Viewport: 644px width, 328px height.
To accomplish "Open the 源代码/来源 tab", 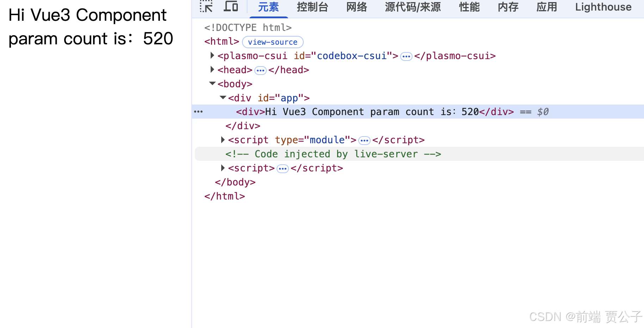I will 413,7.
